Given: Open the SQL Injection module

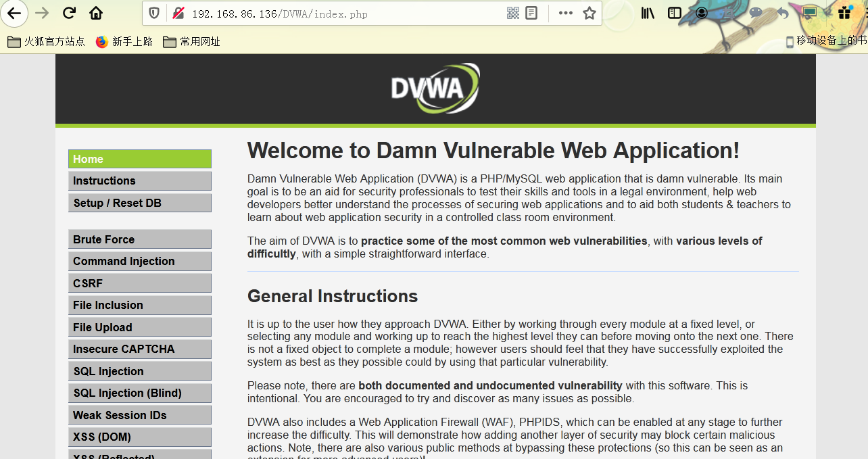Looking at the screenshot, I should tap(140, 371).
